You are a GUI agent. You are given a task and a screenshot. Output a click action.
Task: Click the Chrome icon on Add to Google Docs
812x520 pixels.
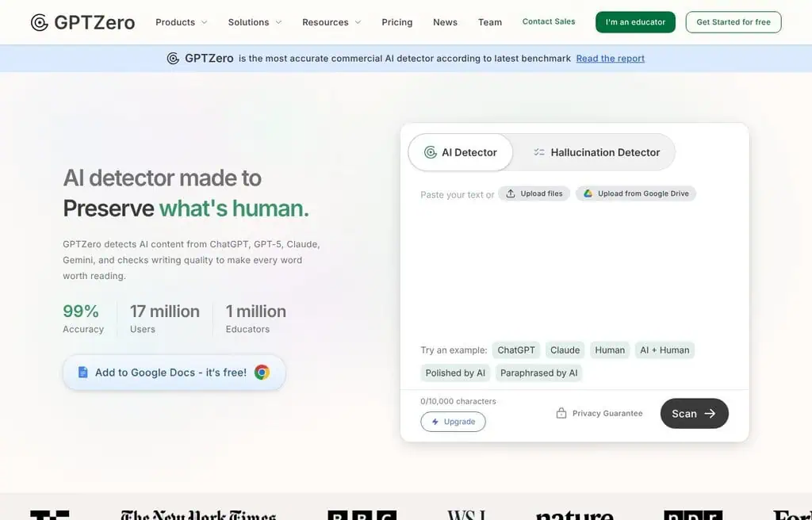click(262, 373)
